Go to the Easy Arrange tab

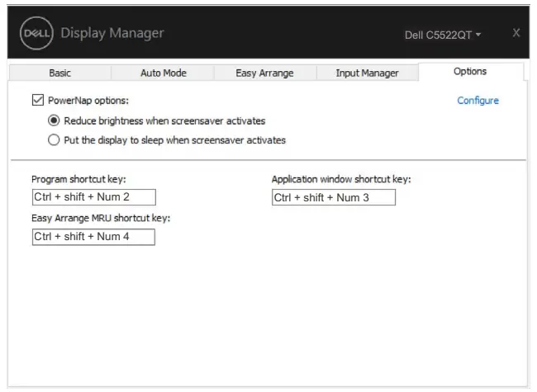point(264,73)
